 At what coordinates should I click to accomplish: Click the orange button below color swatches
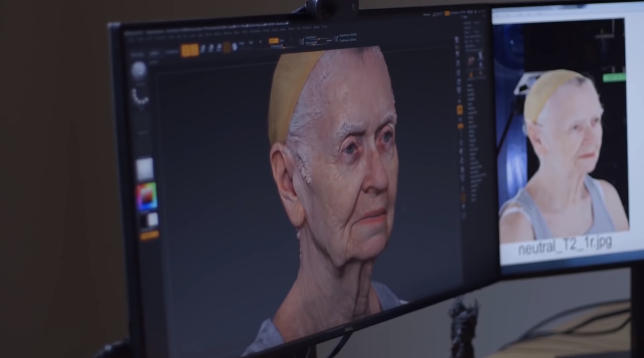[x=150, y=235]
